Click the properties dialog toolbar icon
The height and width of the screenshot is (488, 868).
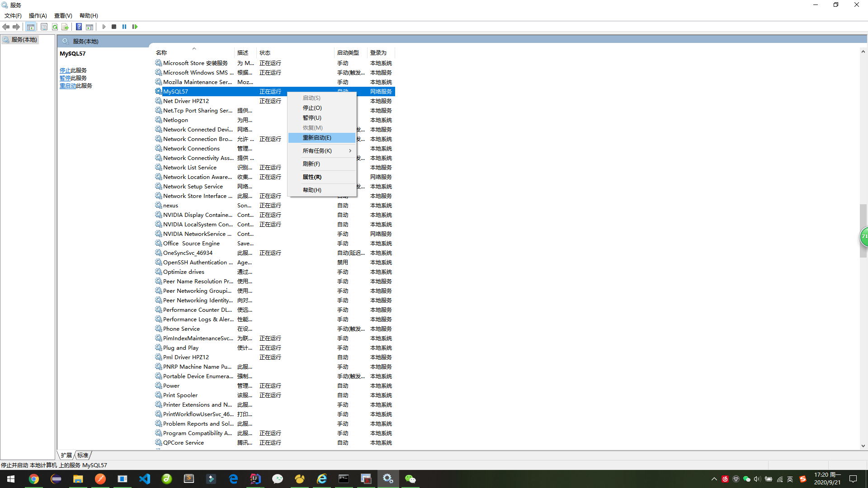click(x=44, y=27)
